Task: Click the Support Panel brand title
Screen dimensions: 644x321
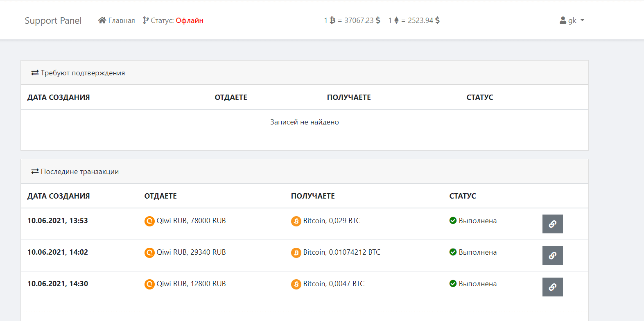Action: 53,20
